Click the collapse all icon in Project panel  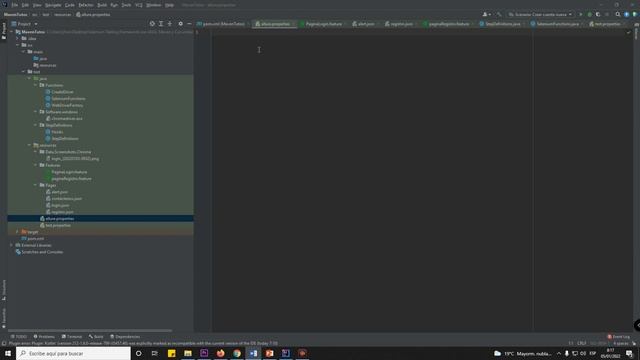170,24
